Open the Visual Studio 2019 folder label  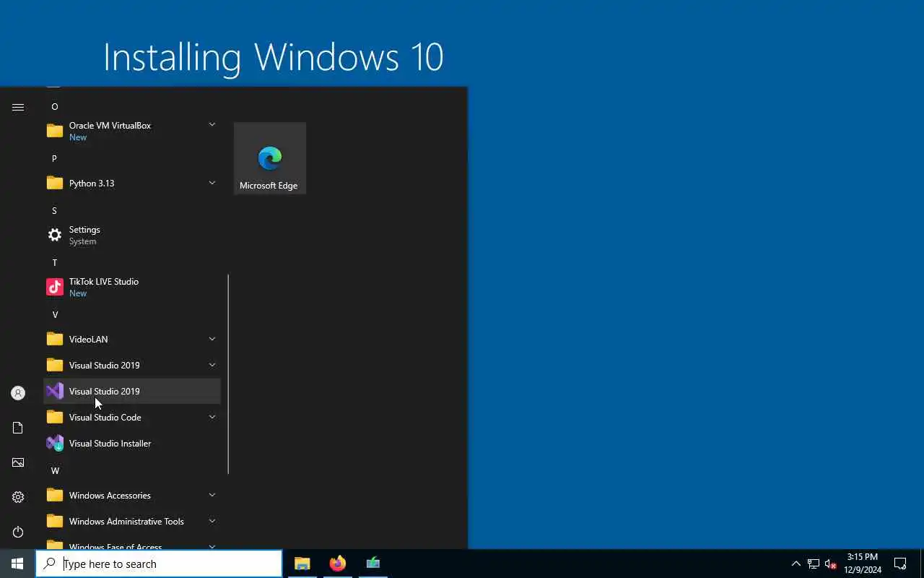pyautogui.click(x=105, y=365)
